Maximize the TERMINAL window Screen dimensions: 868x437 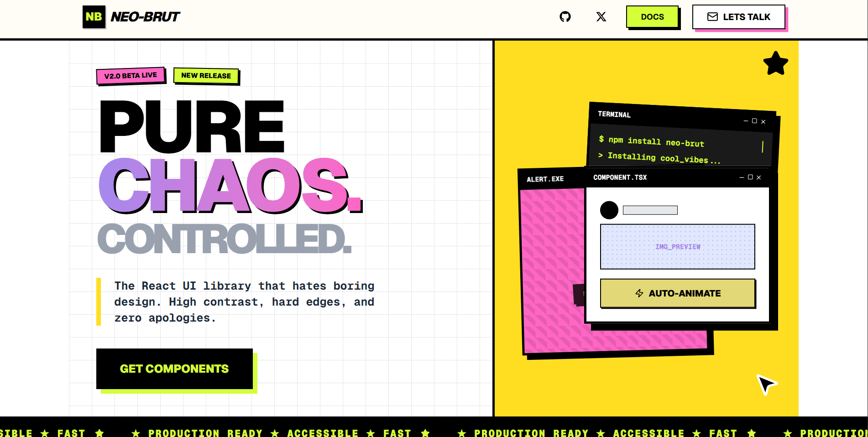(754, 121)
